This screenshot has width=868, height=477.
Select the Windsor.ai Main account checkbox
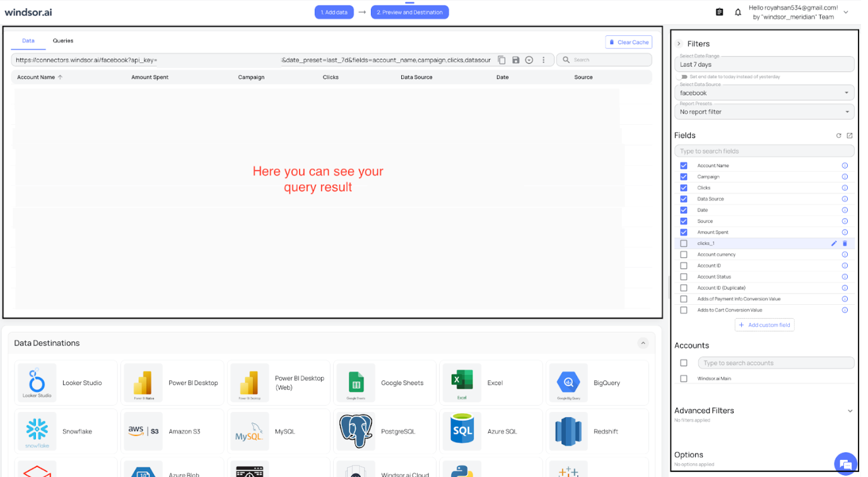(x=684, y=379)
